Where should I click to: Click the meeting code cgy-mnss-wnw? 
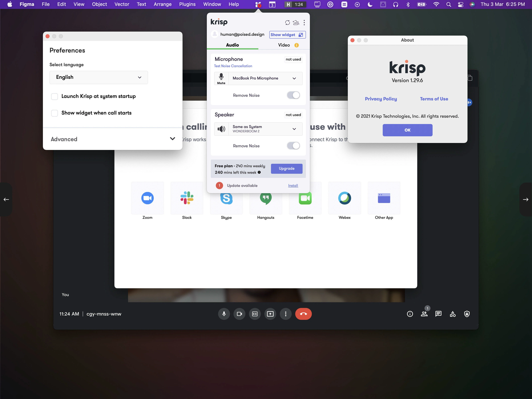pyautogui.click(x=104, y=314)
